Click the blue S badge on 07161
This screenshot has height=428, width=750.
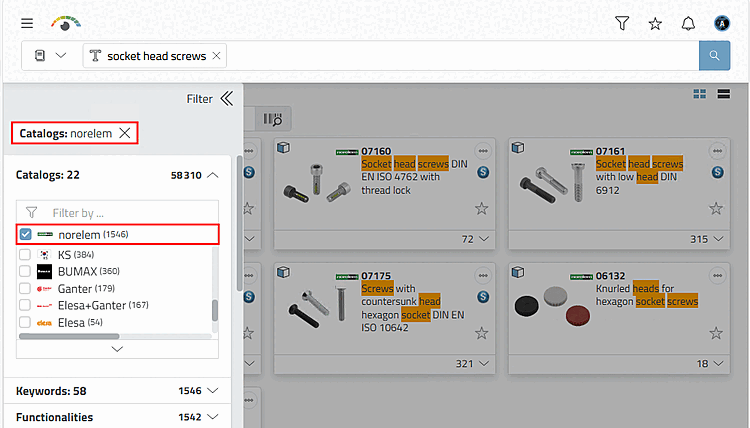click(x=717, y=172)
